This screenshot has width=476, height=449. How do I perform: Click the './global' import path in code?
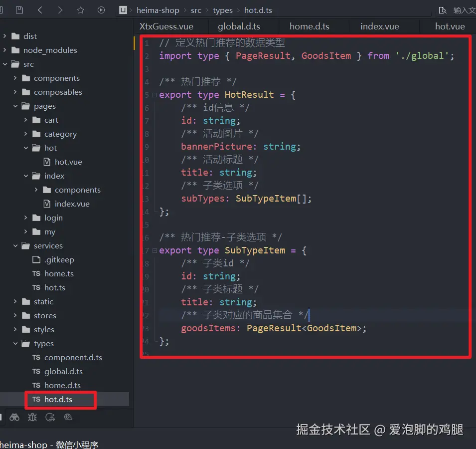point(422,56)
